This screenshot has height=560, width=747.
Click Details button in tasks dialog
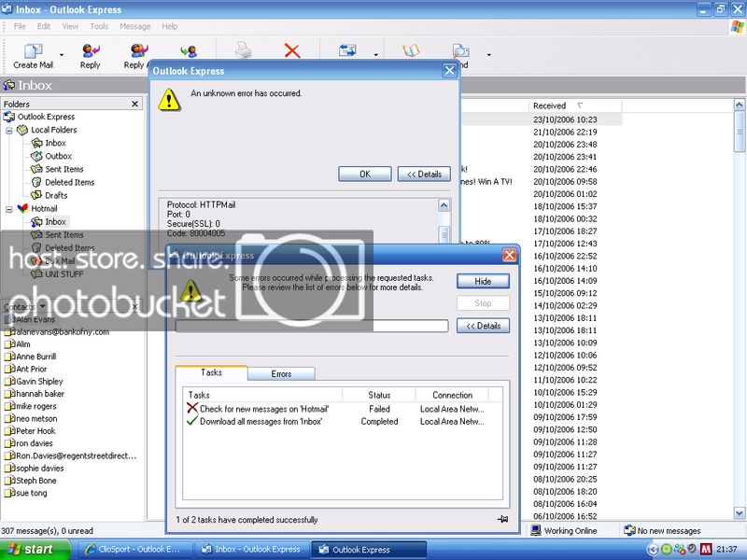pyautogui.click(x=483, y=326)
